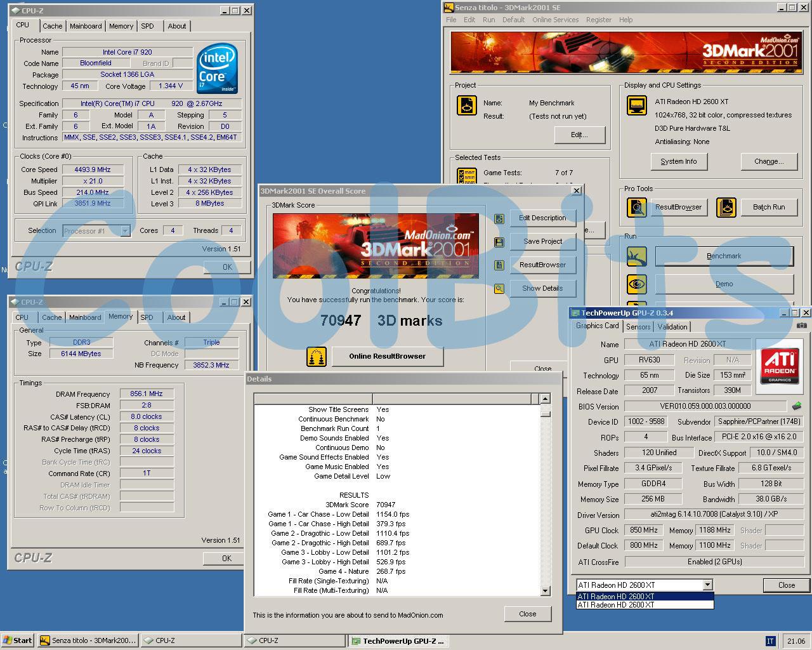This screenshot has width=812, height=650.
Task: Open the Mainboard tab in top CPU-Z window
Action: click(x=86, y=26)
